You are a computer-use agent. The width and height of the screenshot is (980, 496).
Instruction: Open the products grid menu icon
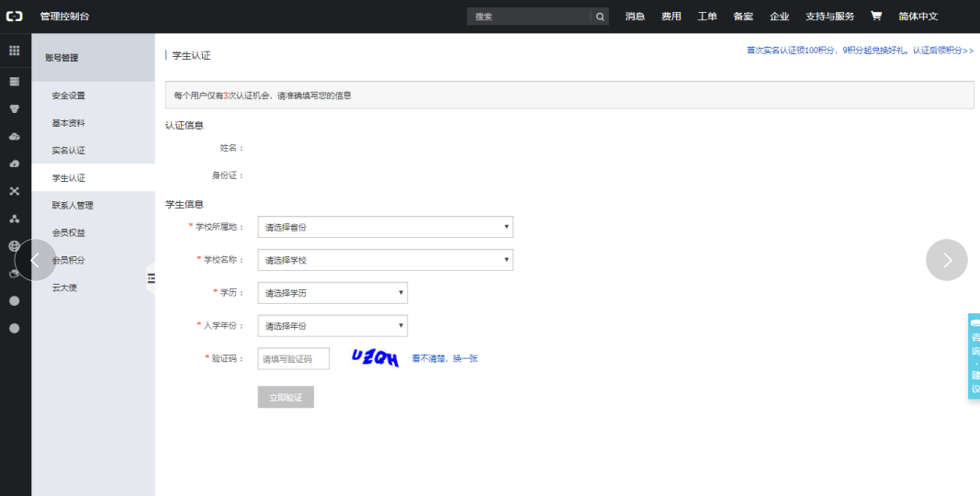(x=15, y=51)
